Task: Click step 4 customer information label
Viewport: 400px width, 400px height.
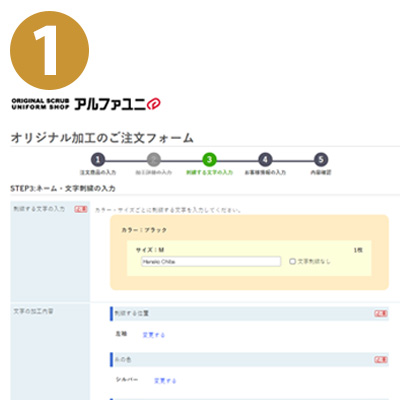Action: (265, 172)
